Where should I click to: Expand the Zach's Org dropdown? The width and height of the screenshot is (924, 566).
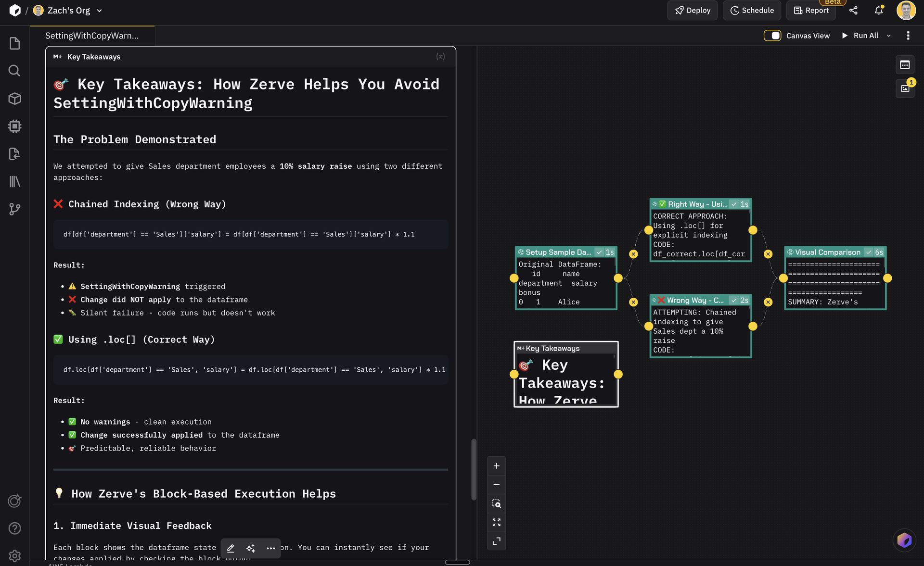pyautogui.click(x=99, y=11)
